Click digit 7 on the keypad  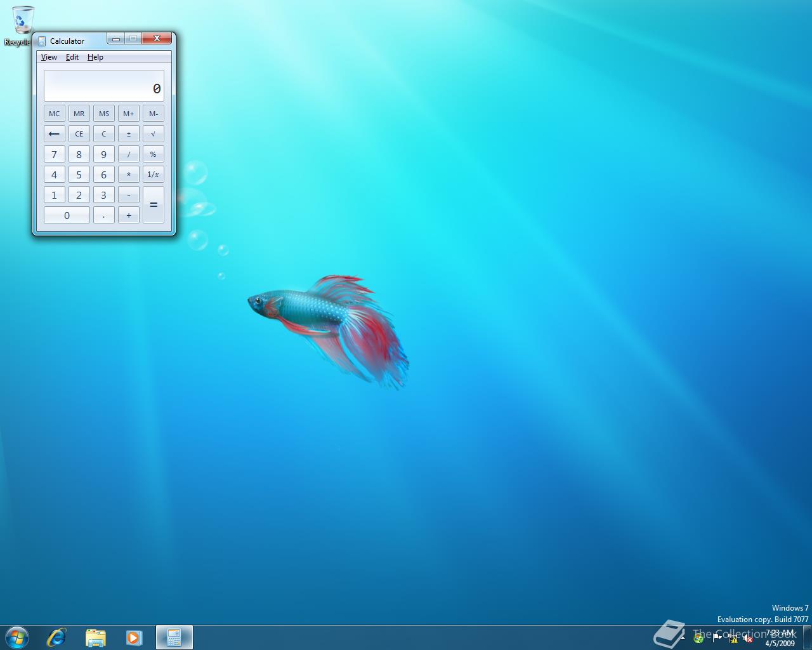[54, 154]
